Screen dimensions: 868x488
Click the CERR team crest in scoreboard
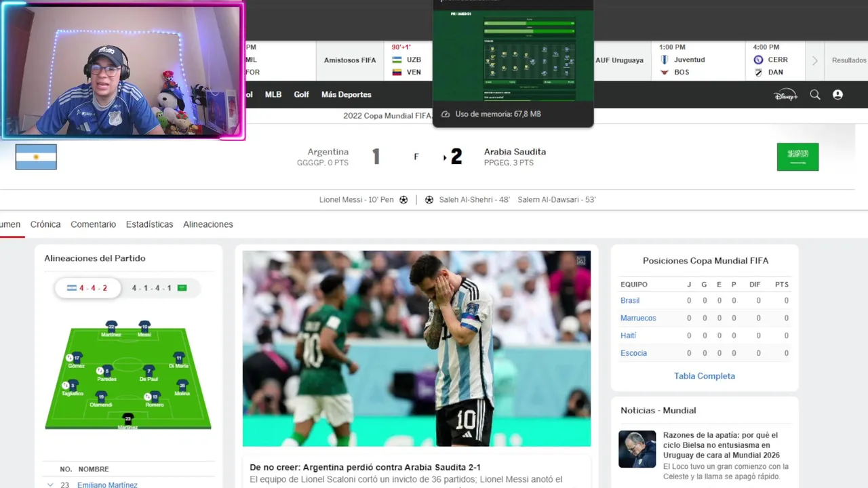(758, 60)
